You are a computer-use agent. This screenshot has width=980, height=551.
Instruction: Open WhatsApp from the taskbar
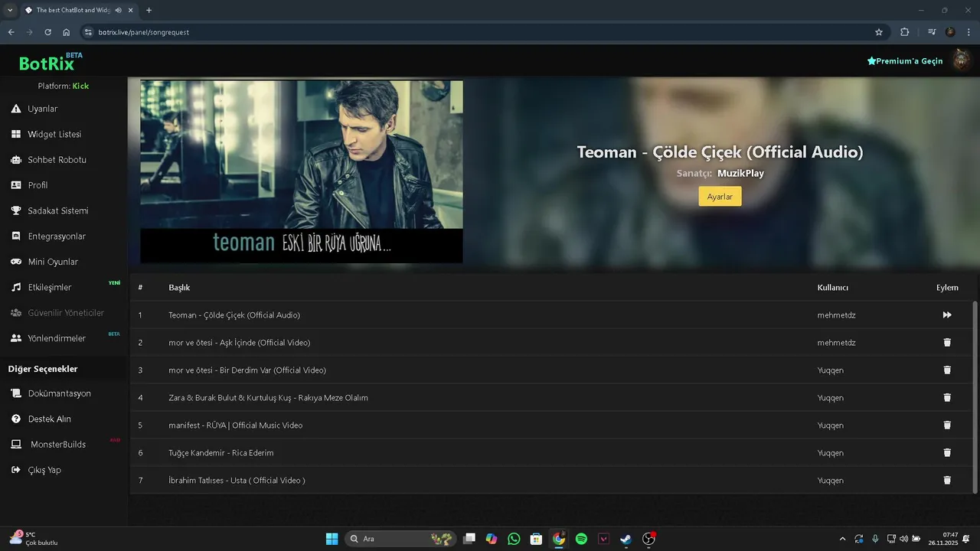[514, 539]
